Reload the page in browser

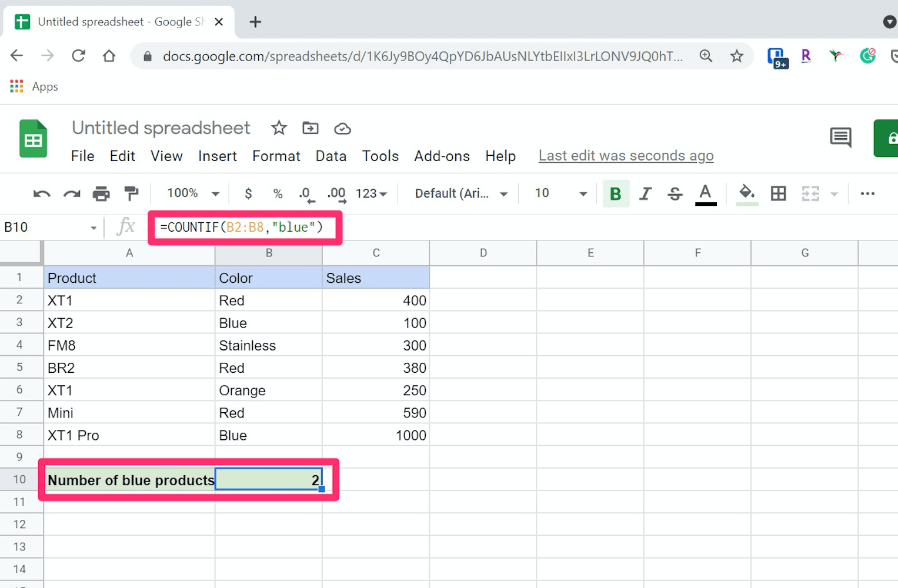coord(78,56)
